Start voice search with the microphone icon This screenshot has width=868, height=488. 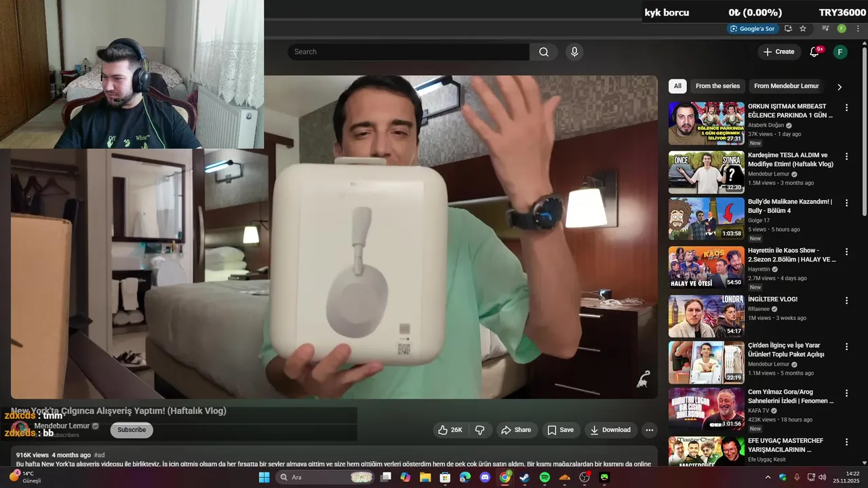coord(574,52)
